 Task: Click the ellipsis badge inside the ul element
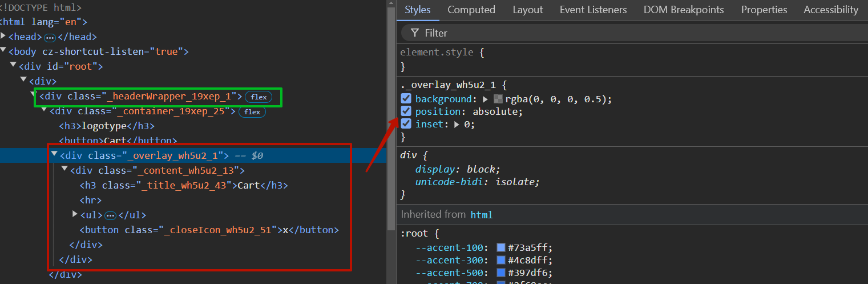point(111,215)
